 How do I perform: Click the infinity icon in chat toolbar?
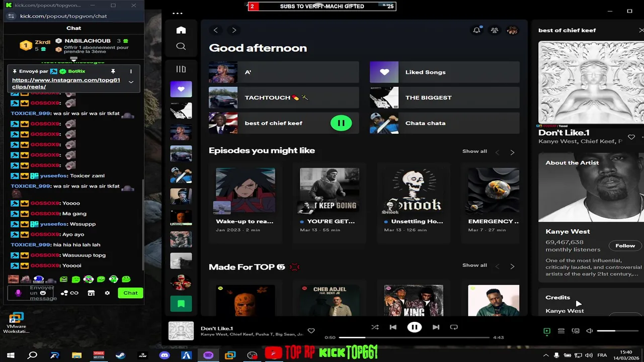pyautogui.click(x=74, y=293)
